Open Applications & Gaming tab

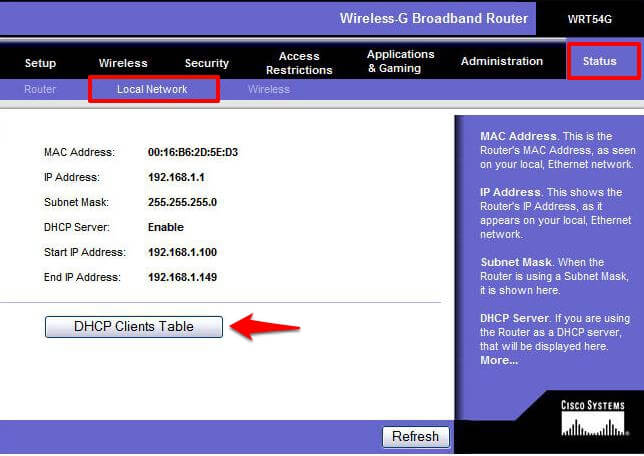coord(400,61)
